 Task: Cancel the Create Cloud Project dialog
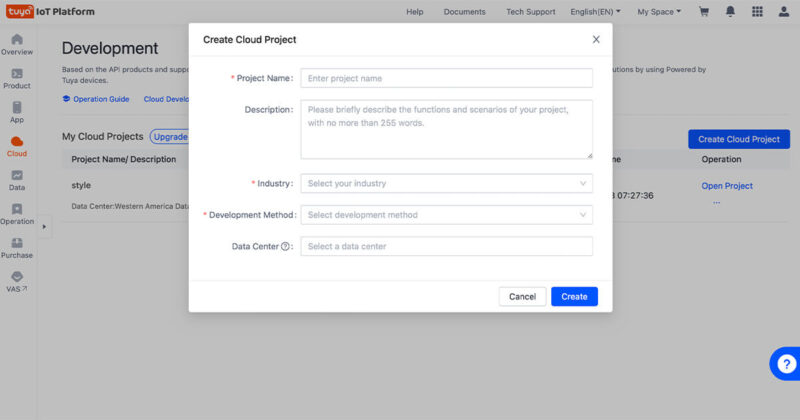[x=522, y=297]
